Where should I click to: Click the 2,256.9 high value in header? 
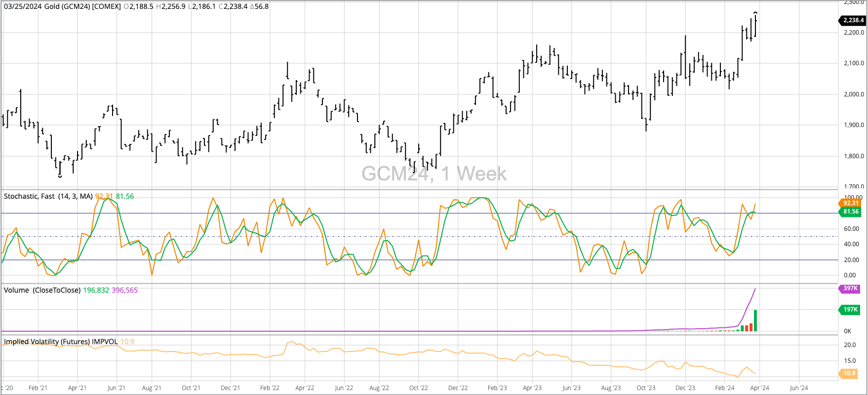pyautogui.click(x=173, y=6)
